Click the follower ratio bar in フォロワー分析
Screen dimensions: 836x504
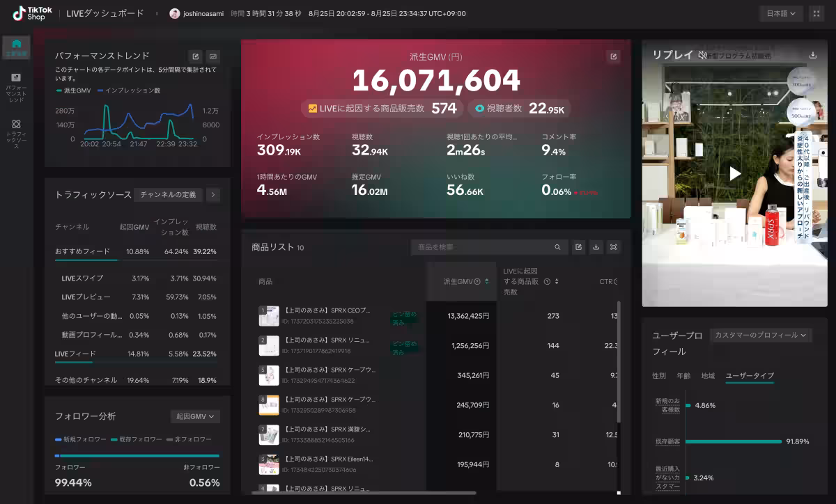pos(137,456)
